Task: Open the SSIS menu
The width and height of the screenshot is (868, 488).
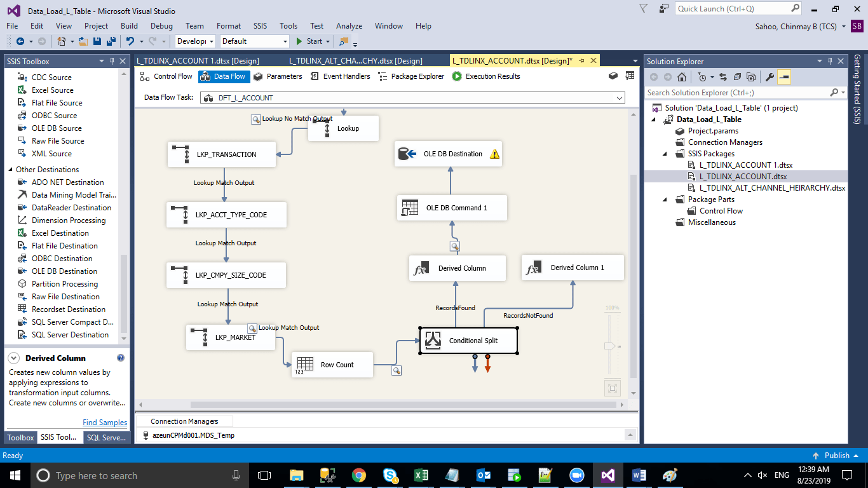Action: [260, 26]
